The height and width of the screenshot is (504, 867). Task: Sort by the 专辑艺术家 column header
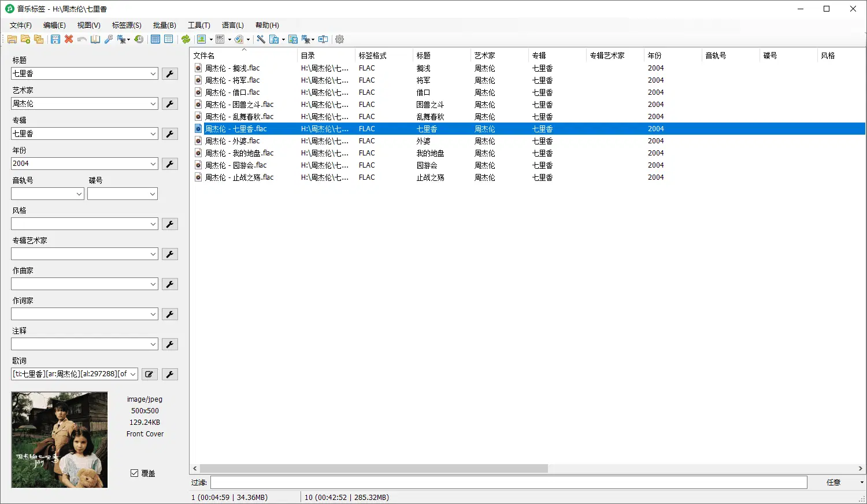(x=615, y=55)
